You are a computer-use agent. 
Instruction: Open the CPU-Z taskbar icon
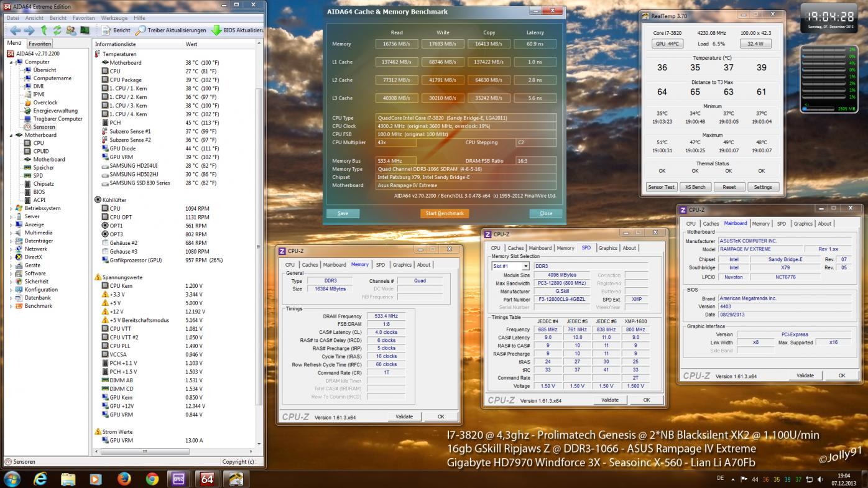tap(180, 479)
